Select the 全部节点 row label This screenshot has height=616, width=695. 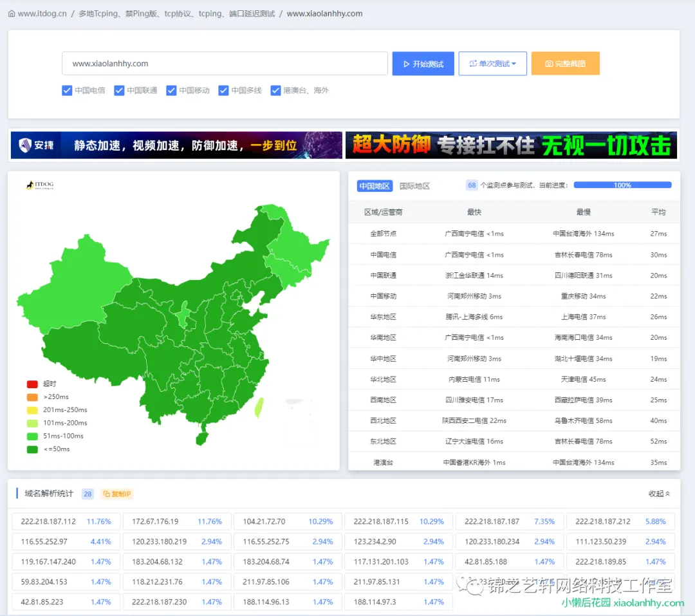coord(384,233)
